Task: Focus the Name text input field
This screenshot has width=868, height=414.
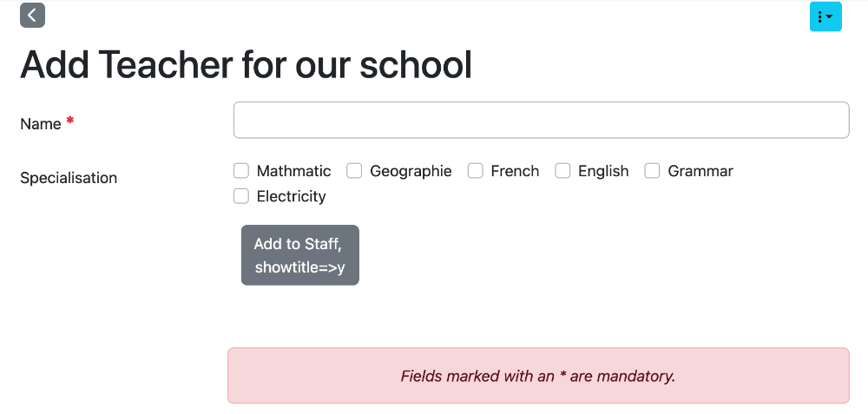Action: click(x=541, y=120)
